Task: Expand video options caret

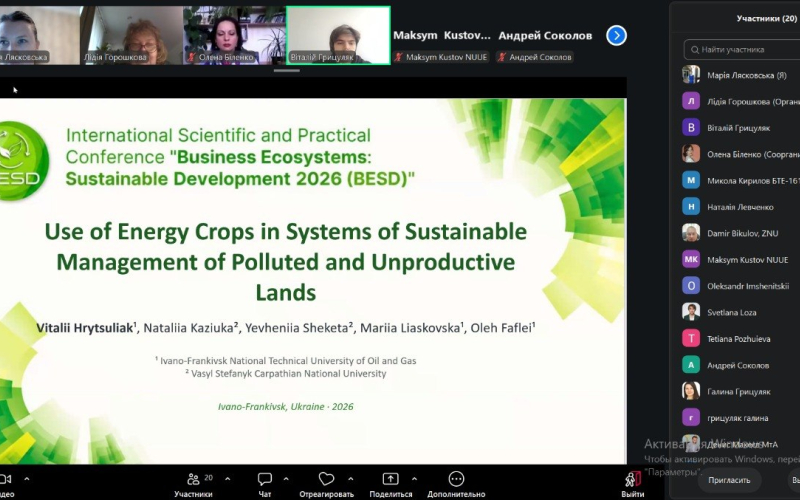Action: point(27,479)
